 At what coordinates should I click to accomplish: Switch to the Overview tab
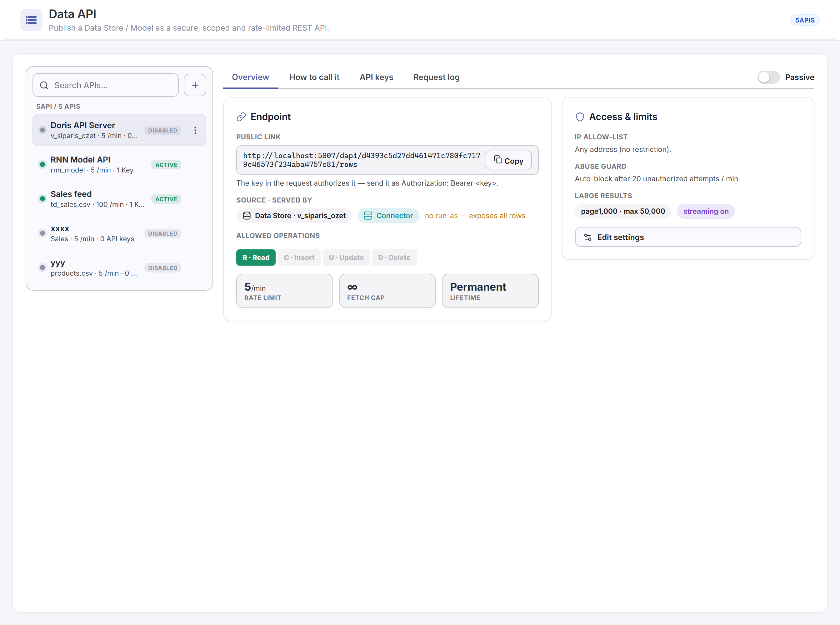[x=251, y=77]
